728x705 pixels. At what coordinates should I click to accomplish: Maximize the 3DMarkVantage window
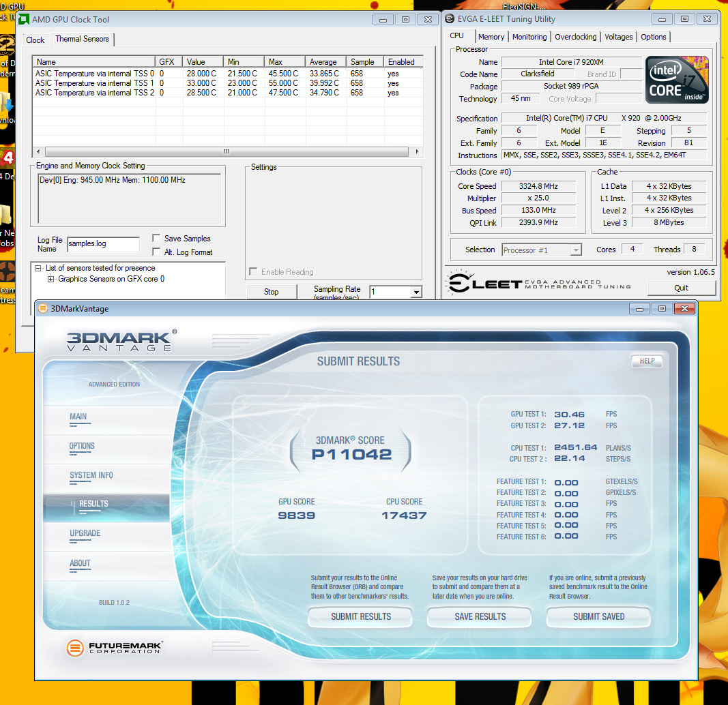click(662, 309)
